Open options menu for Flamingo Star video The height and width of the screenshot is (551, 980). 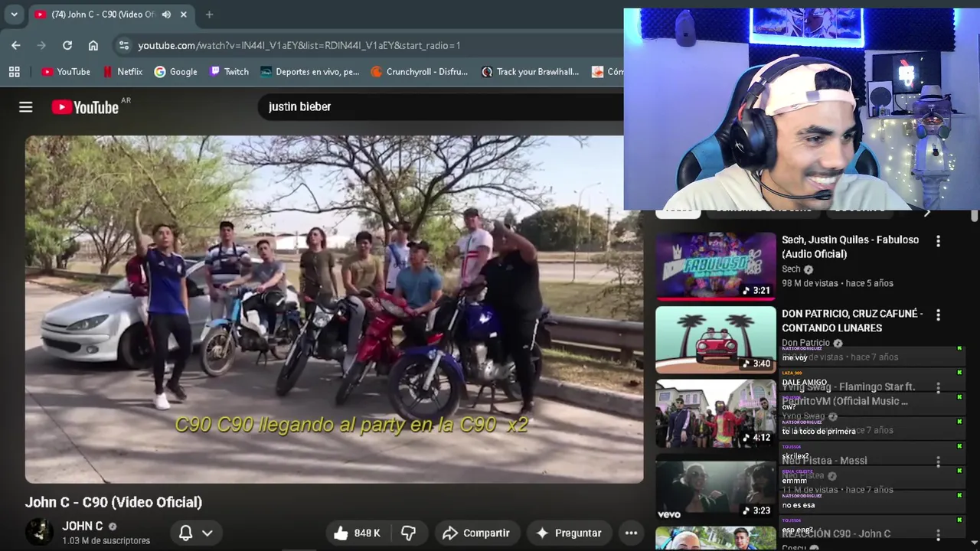[x=938, y=388]
